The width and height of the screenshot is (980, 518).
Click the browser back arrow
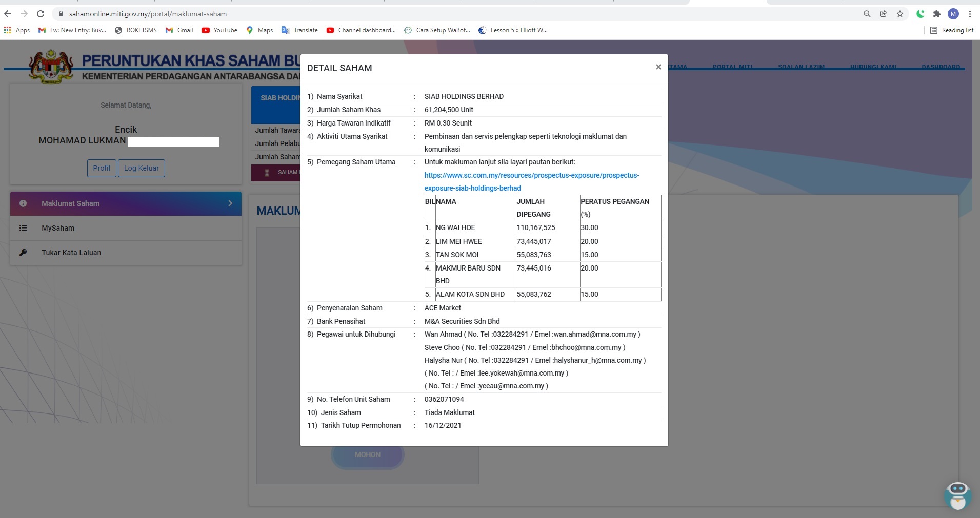(x=8, y=14)
